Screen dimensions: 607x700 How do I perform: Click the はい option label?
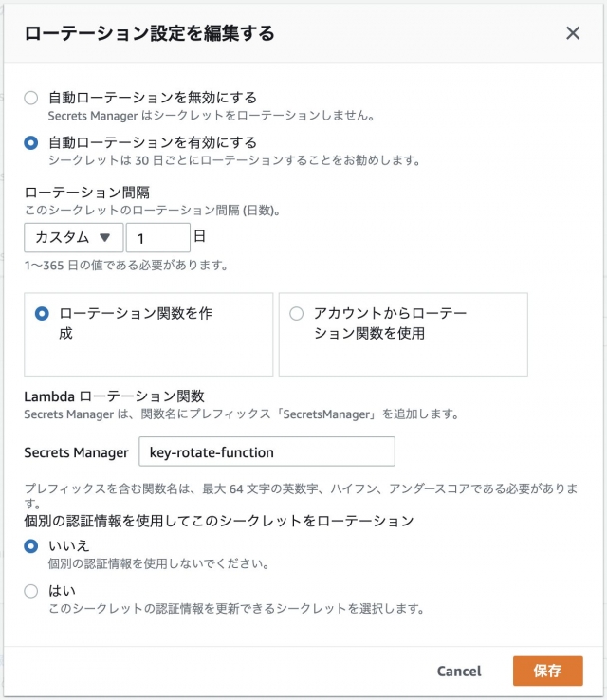click(62, 591)
